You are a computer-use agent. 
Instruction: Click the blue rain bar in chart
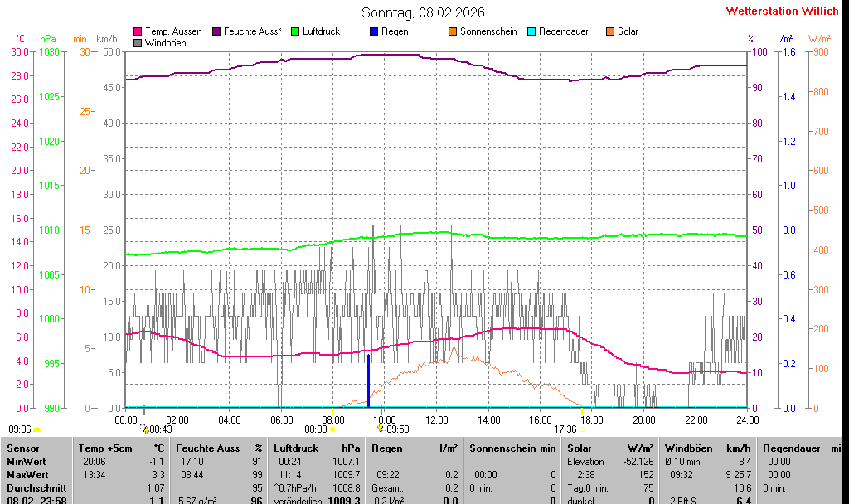[368, 381]
